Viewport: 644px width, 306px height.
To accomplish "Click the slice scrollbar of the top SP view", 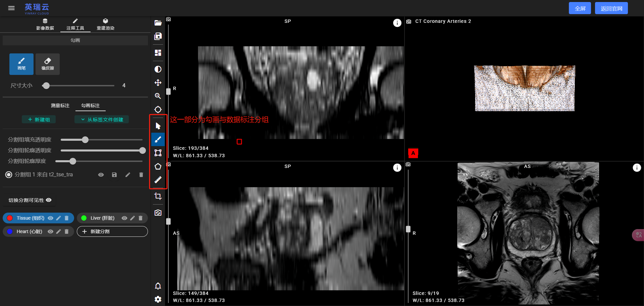I will point(168,91).
